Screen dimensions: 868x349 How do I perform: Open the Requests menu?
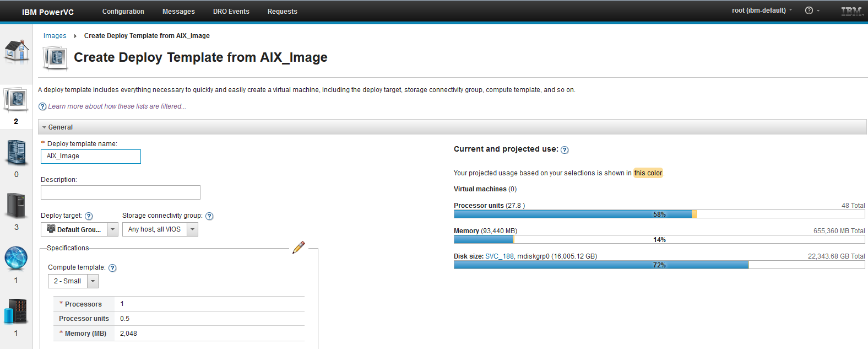click(283, 11)
